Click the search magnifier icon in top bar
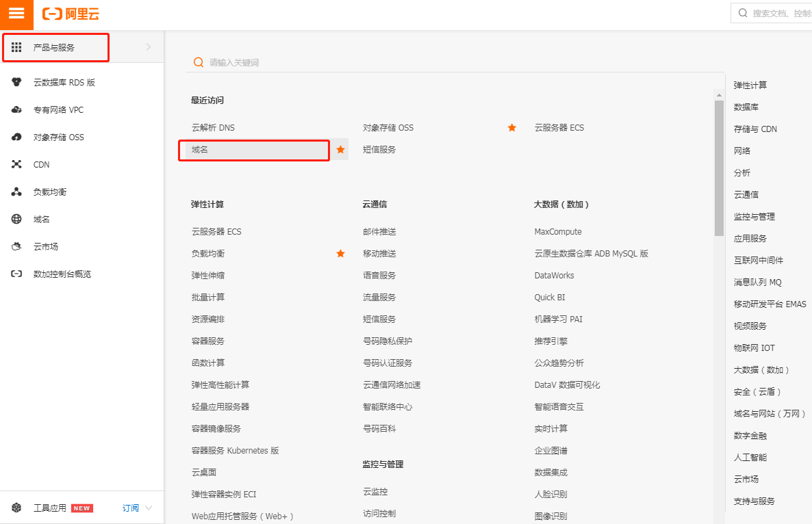Screen dimensions: 812x524 click(743, 13)
